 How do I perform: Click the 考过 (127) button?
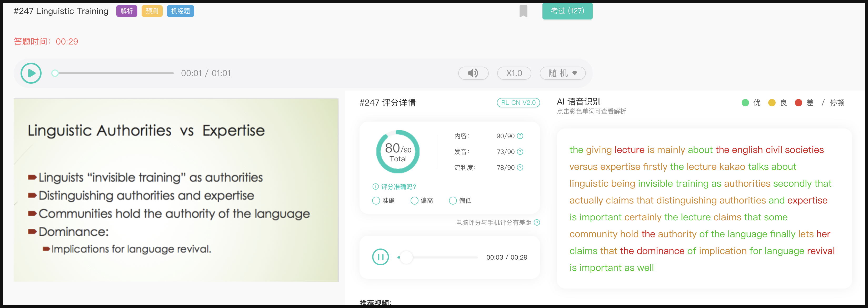(567, 11)
